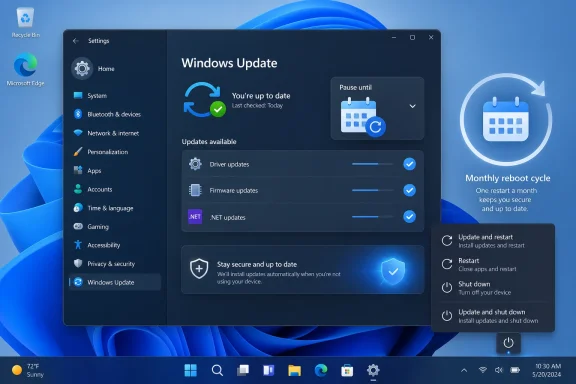Click the Firmware updates chip icon
Image resolution: width=576 pixels, height=384 pixels.
(195, 190)
